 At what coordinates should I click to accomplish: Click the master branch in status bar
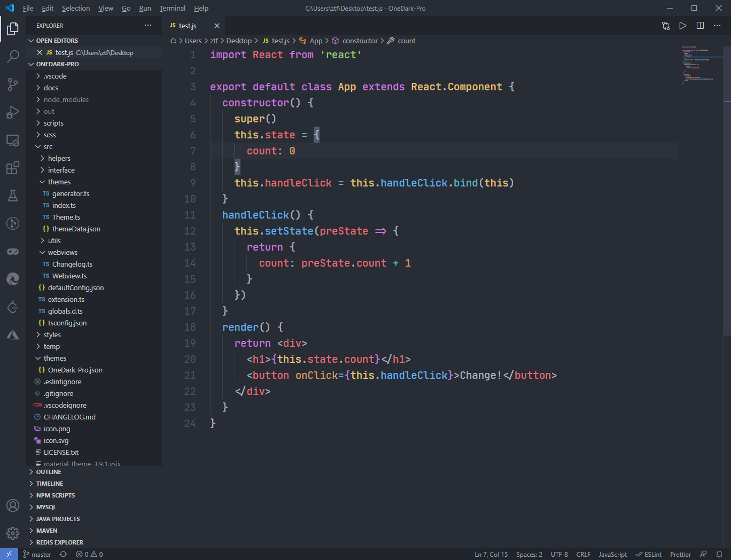click(x=37, y=554)
